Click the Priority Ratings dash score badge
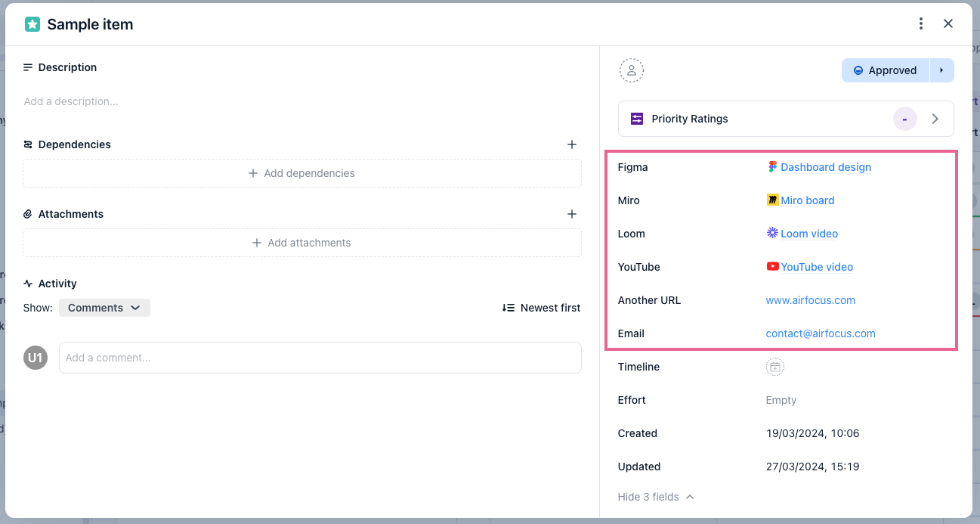 tap(904, 119)
